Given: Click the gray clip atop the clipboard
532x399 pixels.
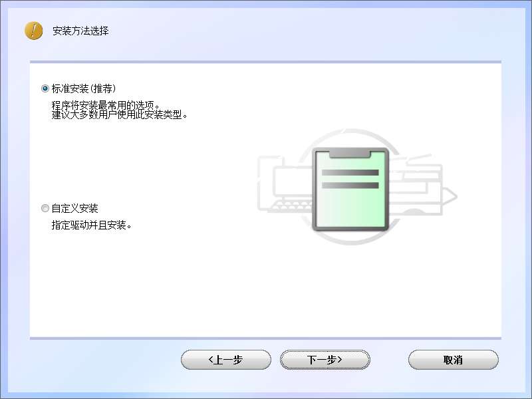Looking at the screenshot, I should pyautogui.click(x=350, y=154).
